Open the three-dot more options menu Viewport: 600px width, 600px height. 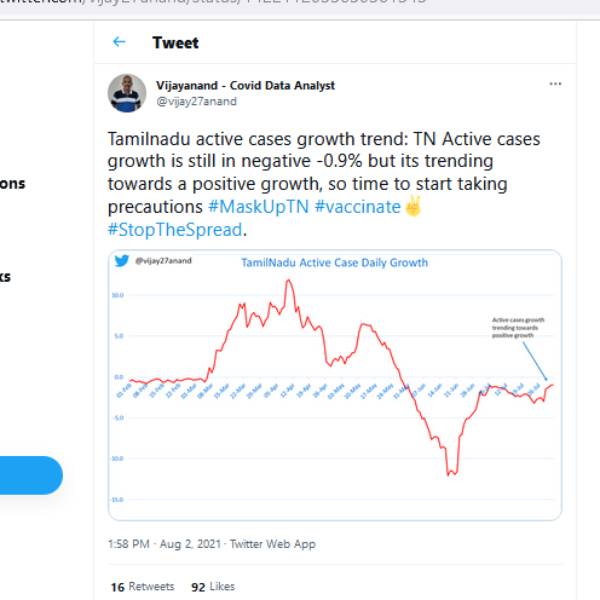(x=555, y=85)
